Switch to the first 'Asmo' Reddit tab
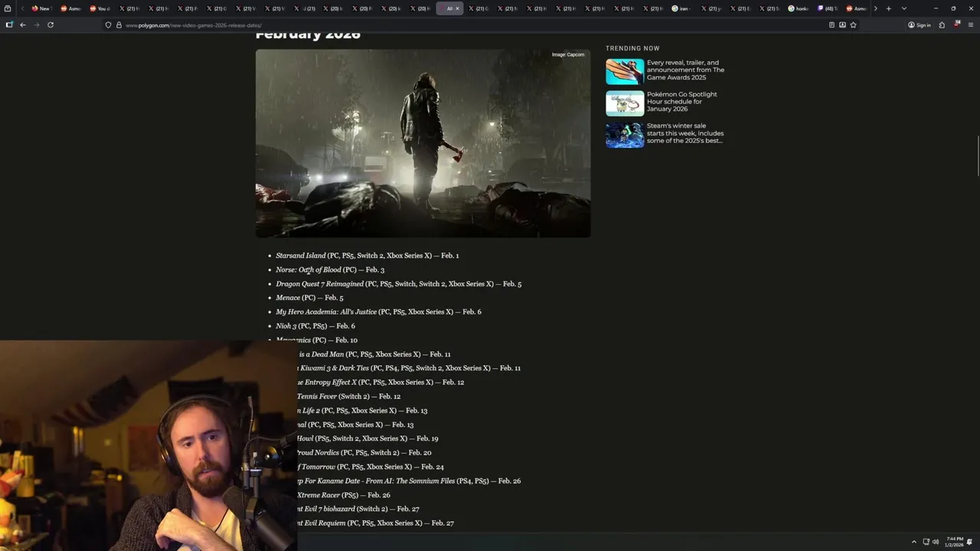The height and width of the screenshot is (551, 980). (x=70, y=8)
